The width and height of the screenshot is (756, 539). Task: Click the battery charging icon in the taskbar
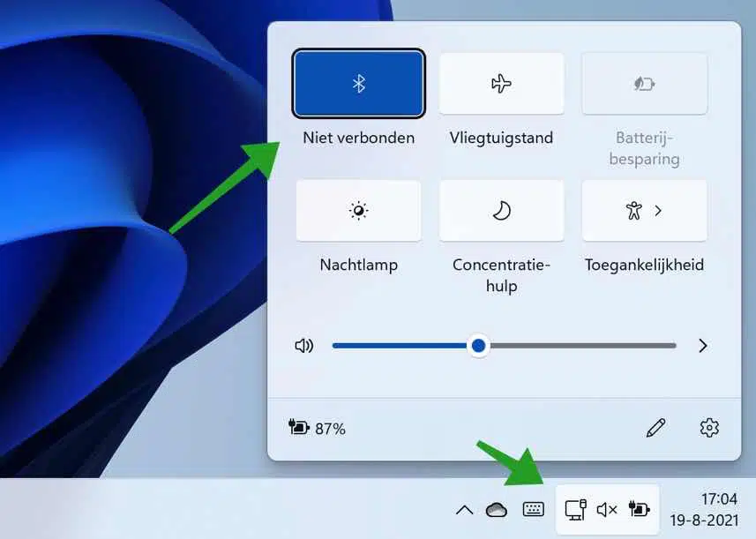point(639,509)
